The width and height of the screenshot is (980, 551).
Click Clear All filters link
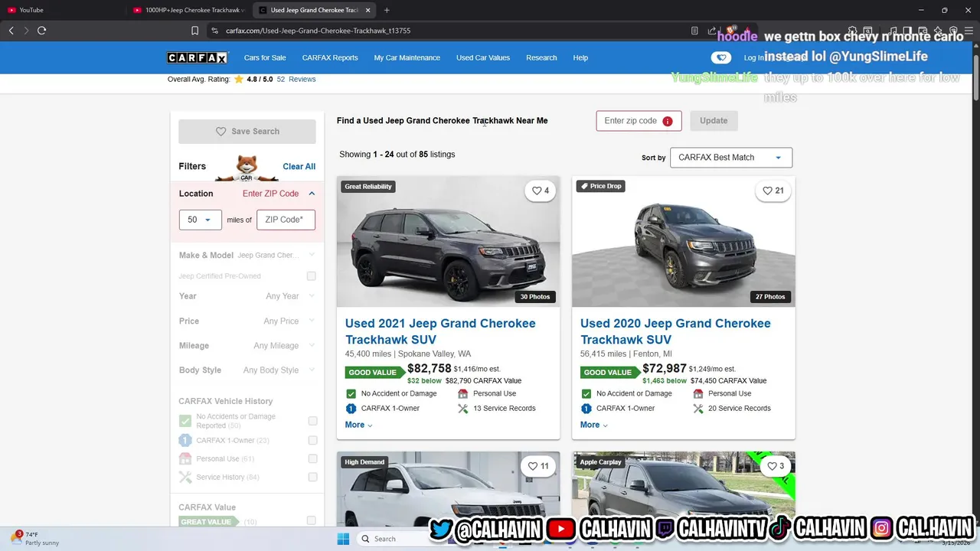click(x=299, y=166)
